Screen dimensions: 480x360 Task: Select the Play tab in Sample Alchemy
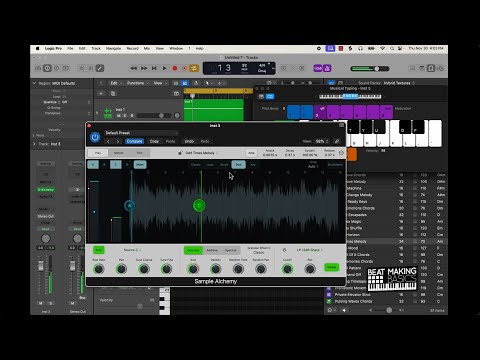pos(98,153)
